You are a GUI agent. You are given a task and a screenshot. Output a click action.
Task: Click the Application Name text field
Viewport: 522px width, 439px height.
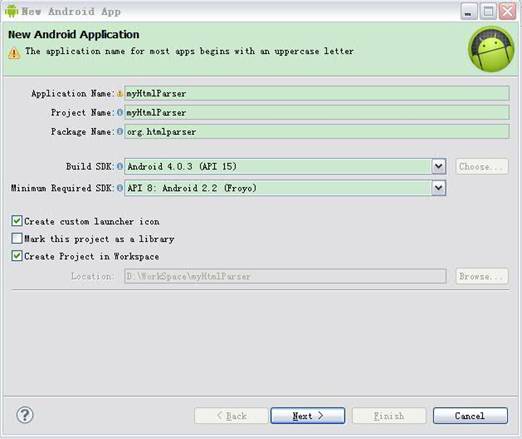(x=317, y=93)
